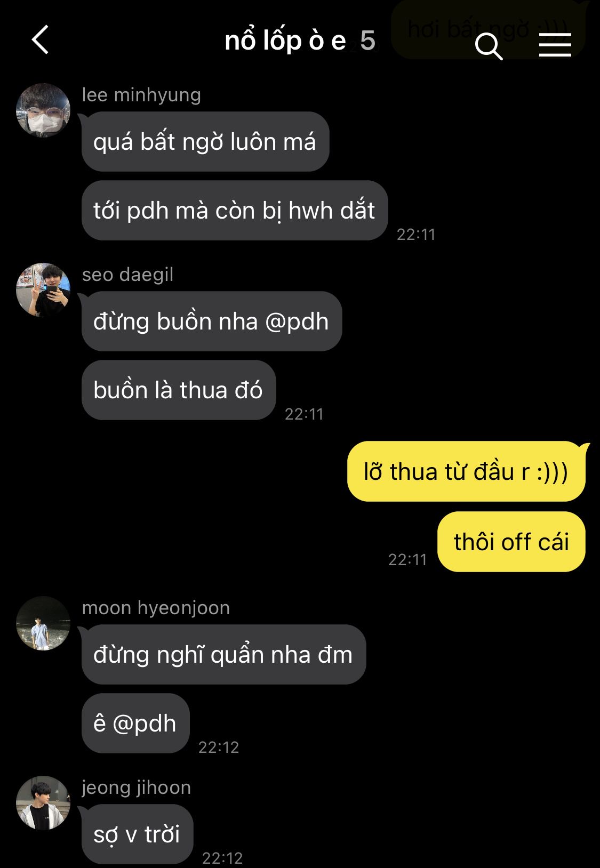Open the hamburger menu icon
The image size is (600, 868).
[x=555, y=44]
